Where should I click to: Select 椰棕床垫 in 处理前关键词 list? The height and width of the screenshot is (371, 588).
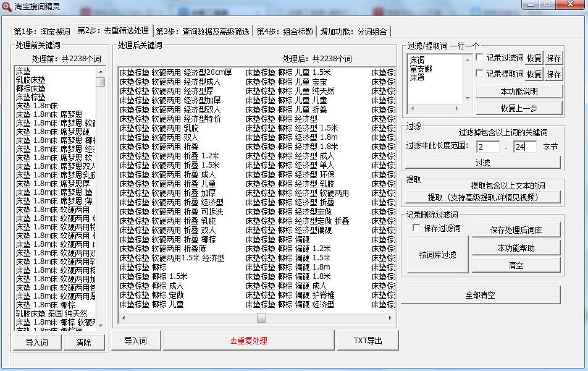tap(31, 88)
